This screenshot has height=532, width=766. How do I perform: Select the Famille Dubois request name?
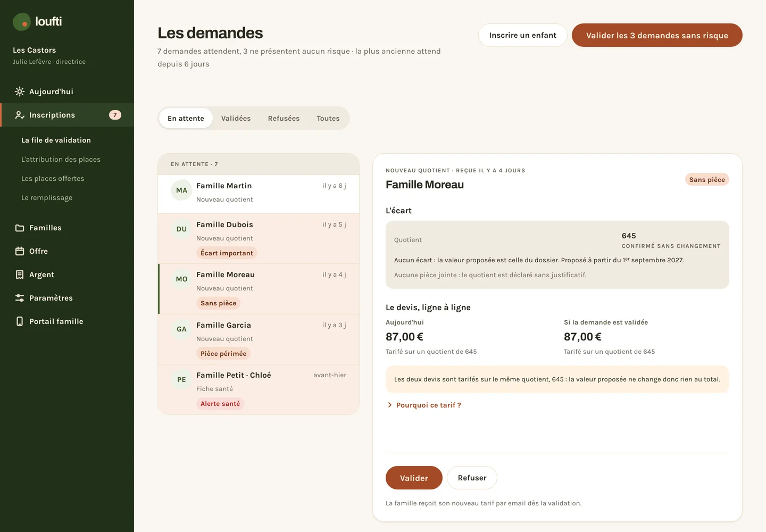click(224, 225)
